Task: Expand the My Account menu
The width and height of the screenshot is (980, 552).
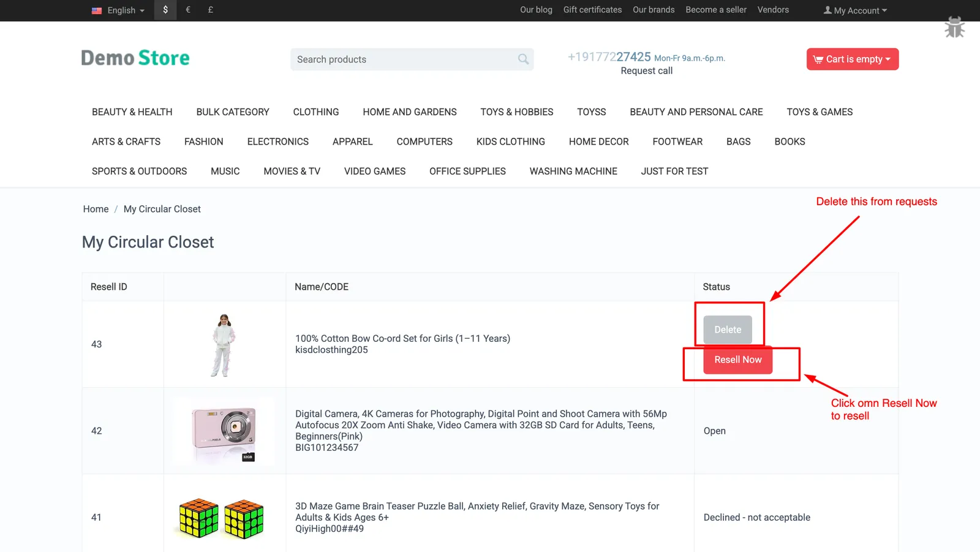Action: click(x=855, y=10)
